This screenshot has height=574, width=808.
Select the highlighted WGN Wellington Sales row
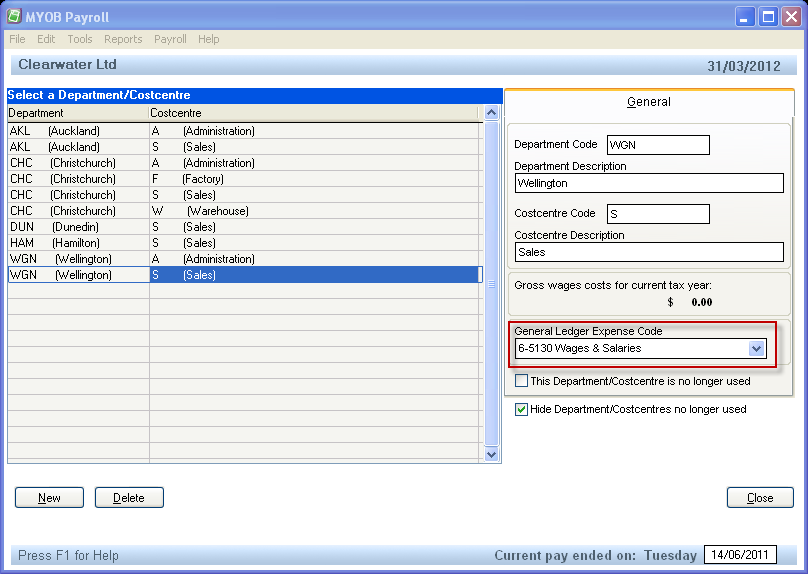coord(245,275)
